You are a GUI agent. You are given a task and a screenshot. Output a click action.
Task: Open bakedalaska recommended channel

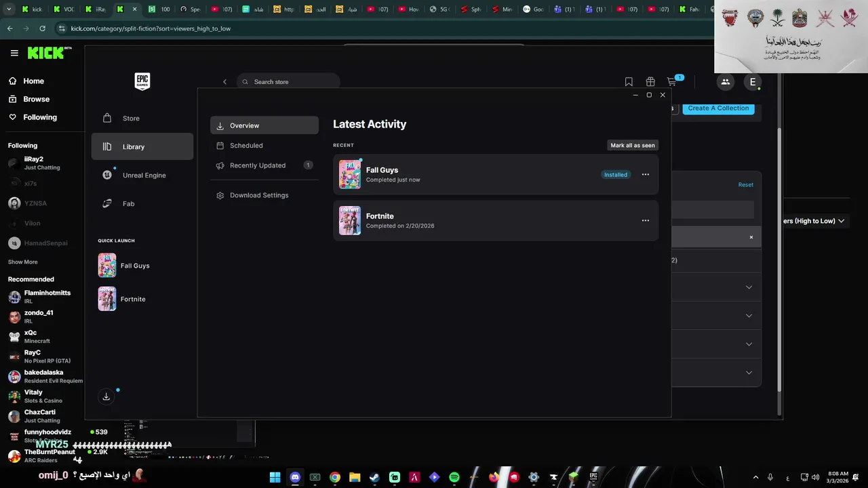[x=45, y=376]
